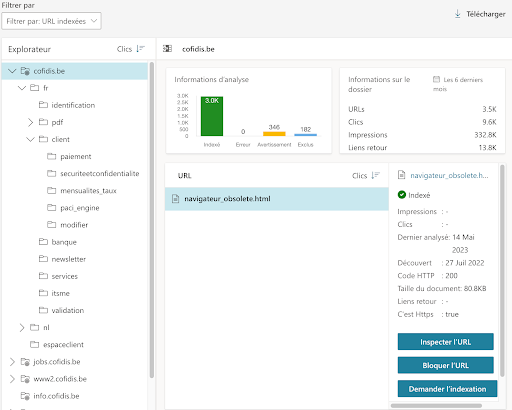The width and height of the screenshot is (512, 410).
Task: Select the banque folder icon
Action: click(x=43, y=241)
